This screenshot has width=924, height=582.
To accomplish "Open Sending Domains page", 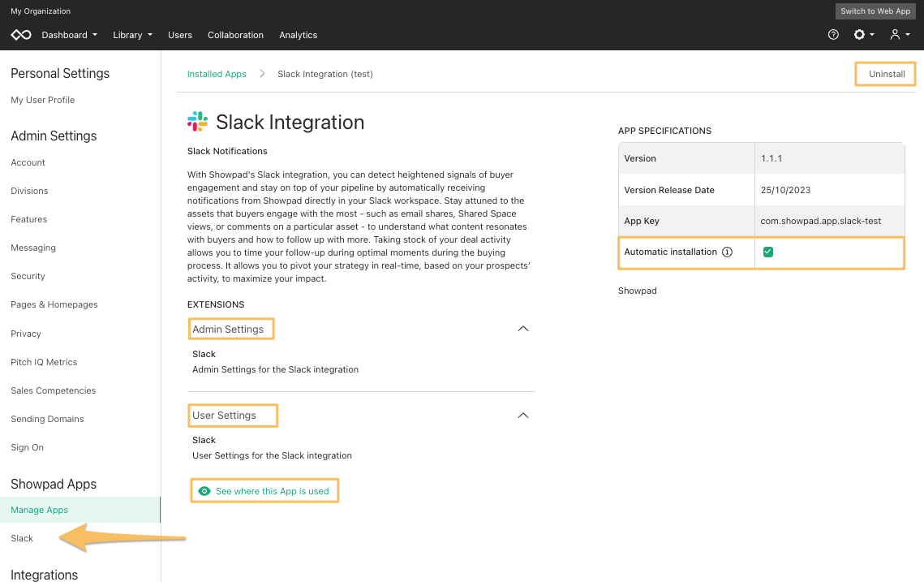I will (47, 419).
